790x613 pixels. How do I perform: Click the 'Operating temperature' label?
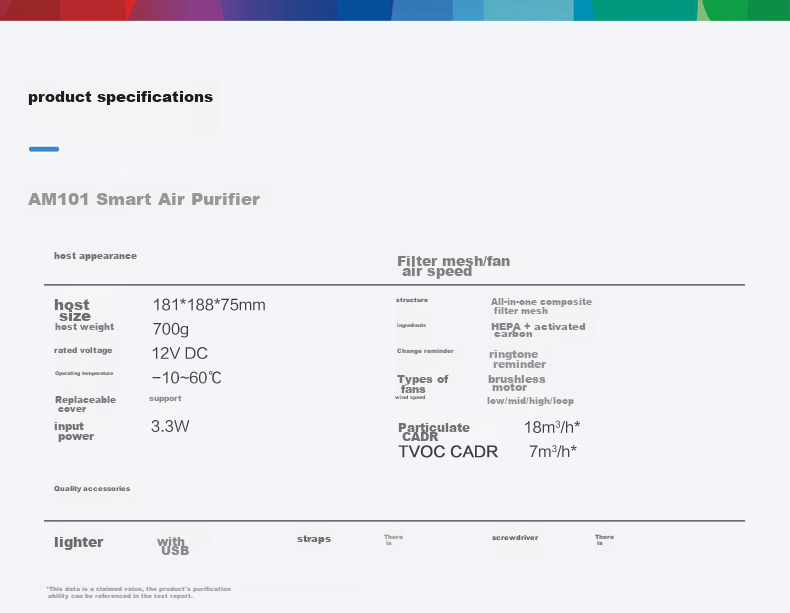click(x=84, y=373)
